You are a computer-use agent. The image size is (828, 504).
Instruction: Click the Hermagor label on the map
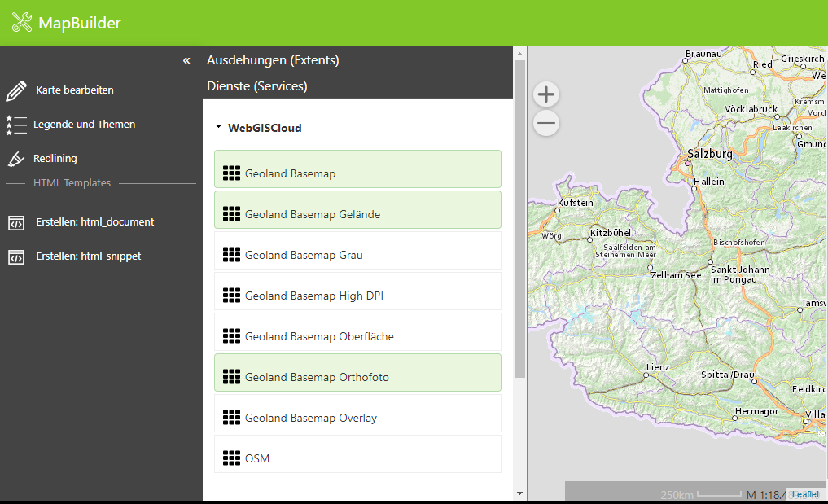coord(756,411)
